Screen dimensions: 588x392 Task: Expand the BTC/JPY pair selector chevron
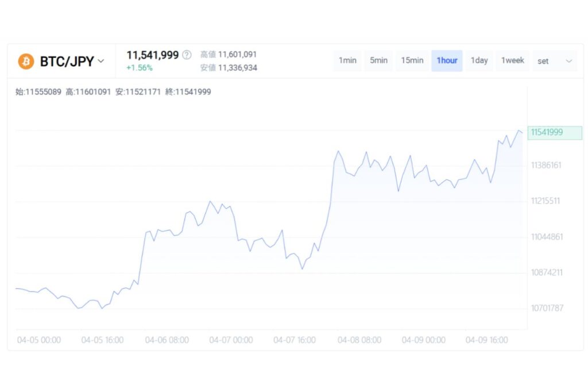click(x=102, y=61)
